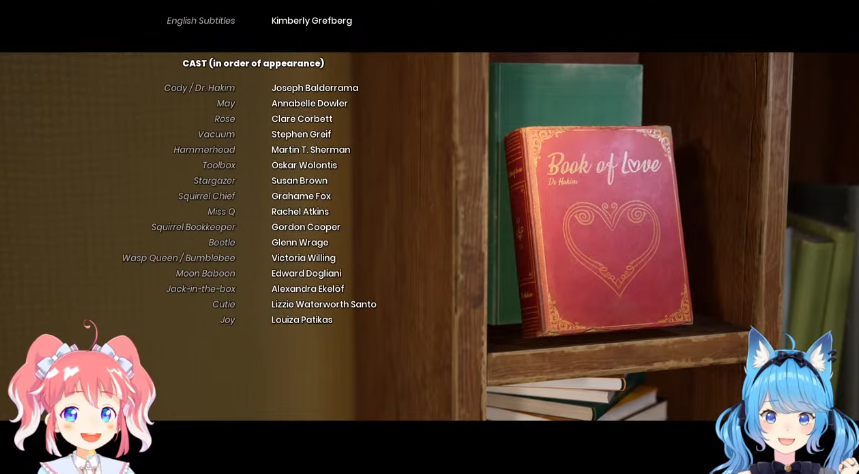The width and height of the screenshot is (859, 474).
Task: Click cast name "Alexandra Ekelöf"
Action: click(x=308, y=289)
